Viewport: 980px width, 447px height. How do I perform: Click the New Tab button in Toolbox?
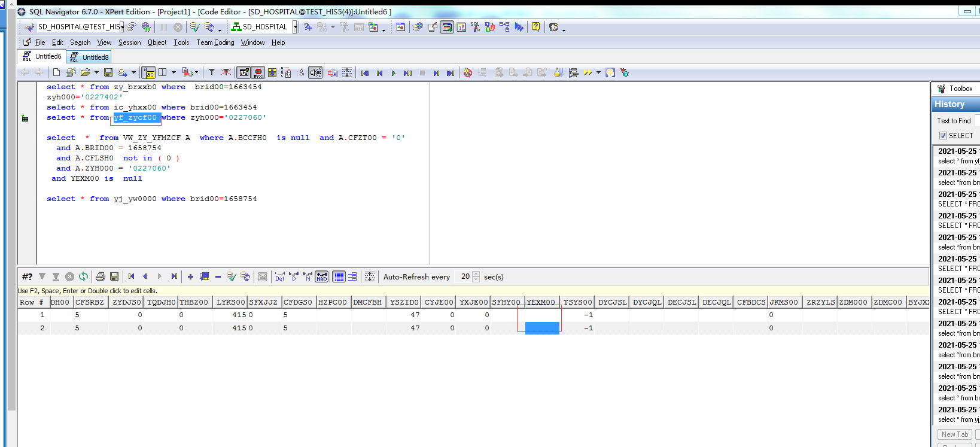point(954,434)
